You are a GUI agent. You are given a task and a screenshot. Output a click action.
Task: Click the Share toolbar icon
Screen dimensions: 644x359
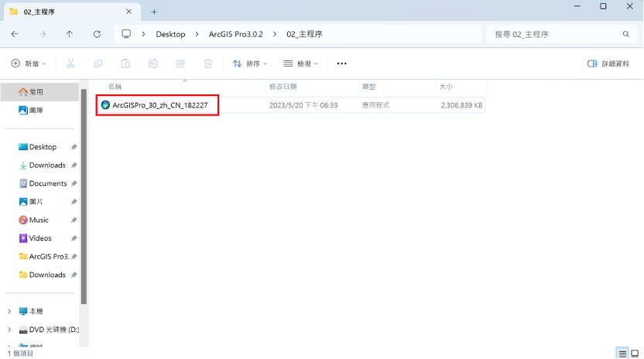180,63
